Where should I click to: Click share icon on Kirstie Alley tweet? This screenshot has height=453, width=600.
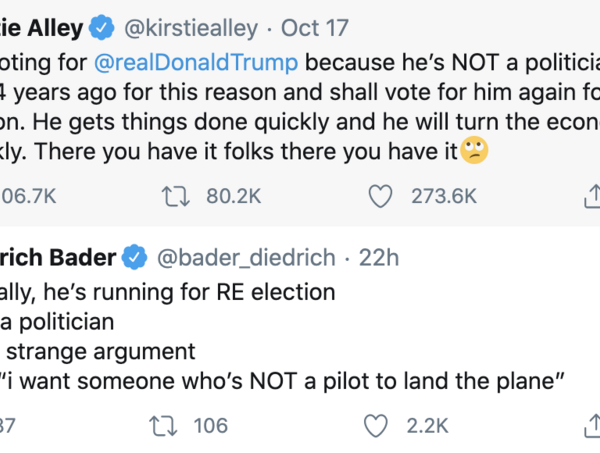[x=591, y=197]
